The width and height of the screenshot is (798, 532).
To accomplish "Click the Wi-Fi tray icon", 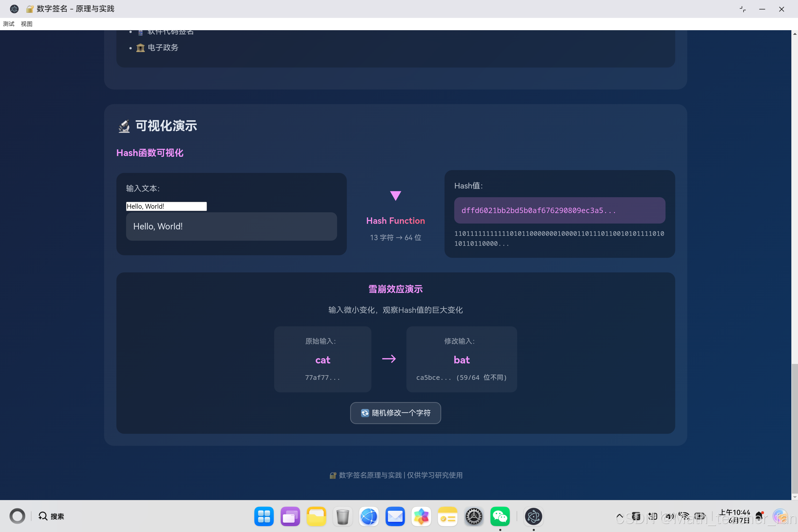I will coord(684,516).
